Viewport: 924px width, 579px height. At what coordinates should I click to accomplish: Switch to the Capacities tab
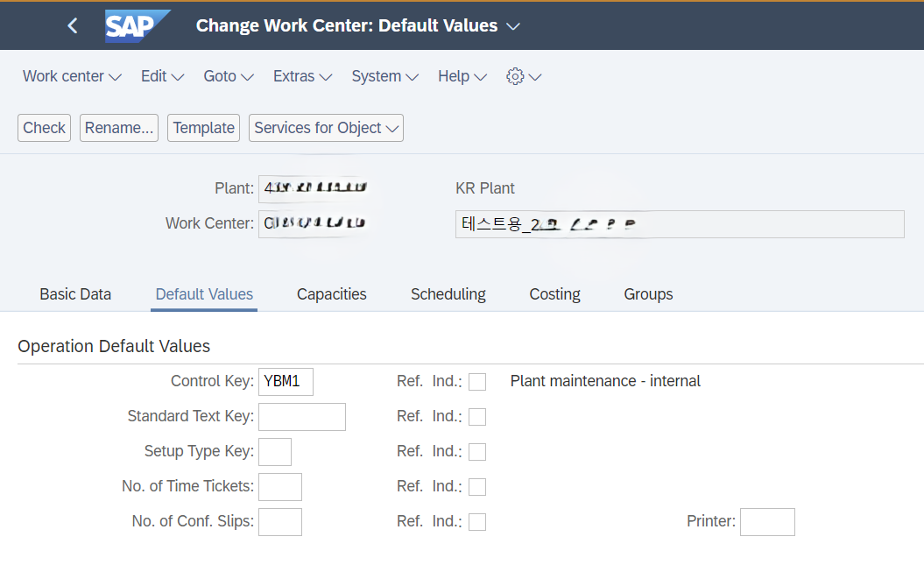pos(331,294)
